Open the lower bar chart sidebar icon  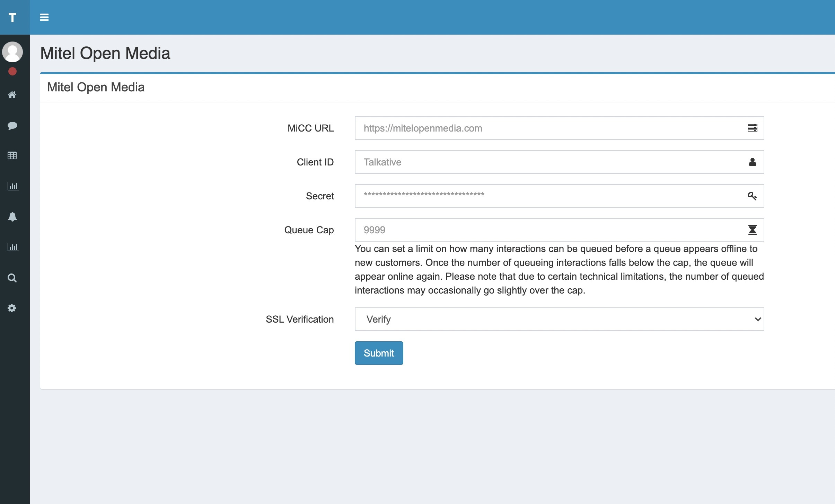pos(13,247)
